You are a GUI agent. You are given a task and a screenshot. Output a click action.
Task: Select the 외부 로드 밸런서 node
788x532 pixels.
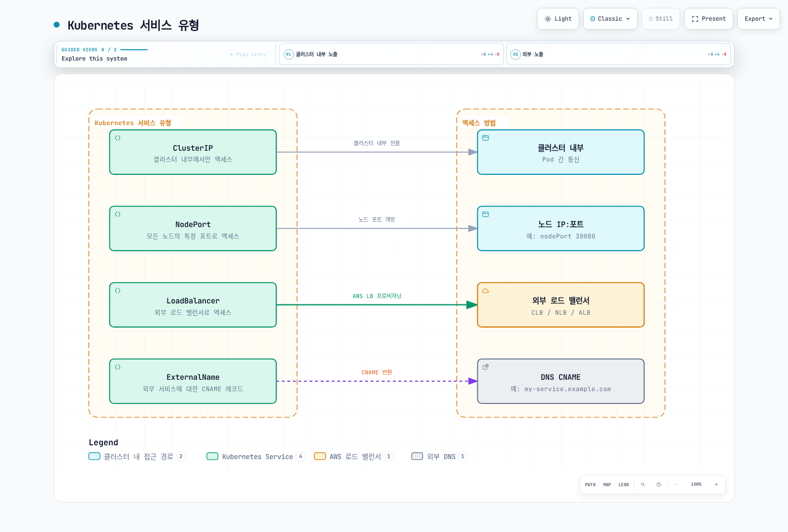(561, 305)
